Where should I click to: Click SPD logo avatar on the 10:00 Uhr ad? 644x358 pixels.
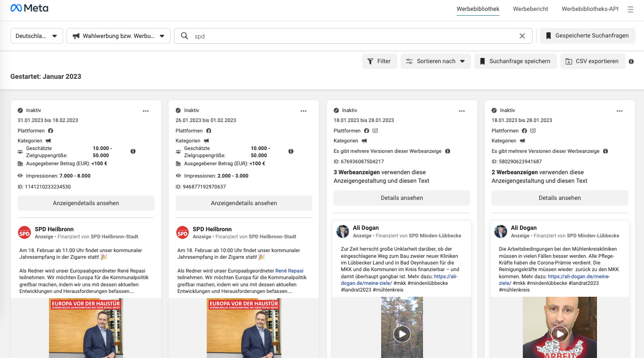(182, 232)
